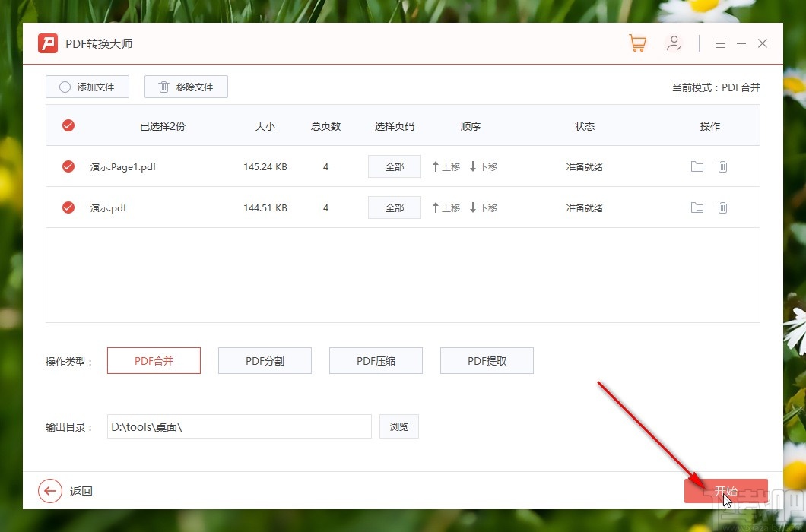Open the hamburger menu icon
Image resolution: width=806 pixels, height=532 pixels.
pos(719,43)
